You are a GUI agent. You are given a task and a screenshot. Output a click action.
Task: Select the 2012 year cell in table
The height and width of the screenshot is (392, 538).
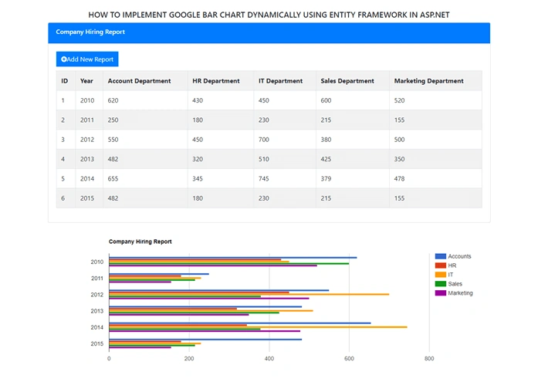pyautogui.click(x=89, y=139)
